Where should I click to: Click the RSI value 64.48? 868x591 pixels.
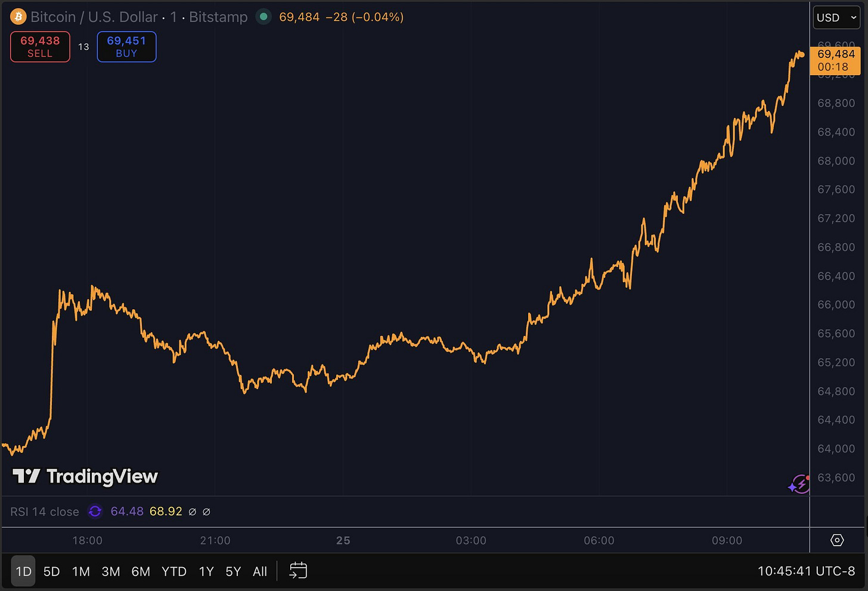point(127,511)
